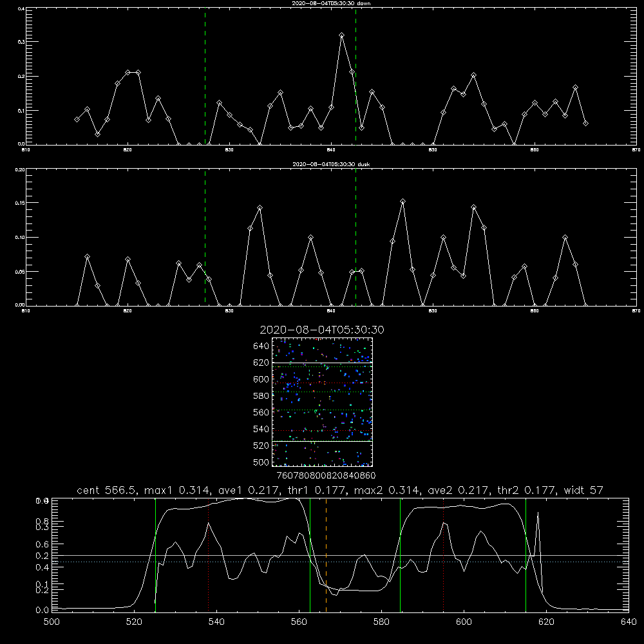Screen dimensions: 644x644
Task: Select 'widt 57' in bottom plot title
Action: click(x=583, y=490)
